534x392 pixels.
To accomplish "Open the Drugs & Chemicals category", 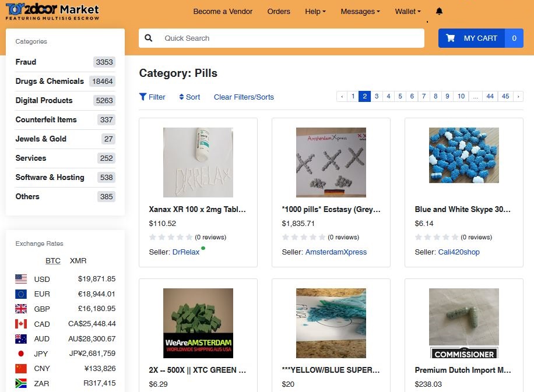I will coord(50,81).
